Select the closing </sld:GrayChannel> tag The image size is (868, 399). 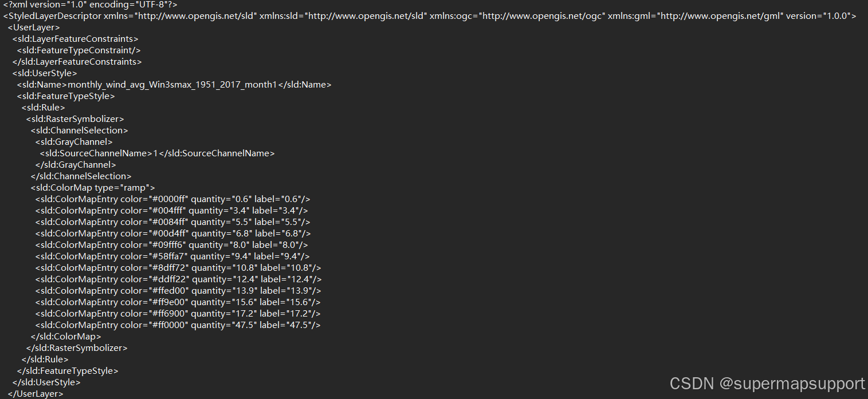(x=76, y=165)
